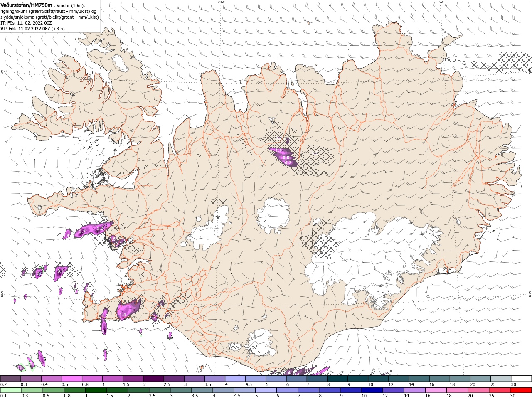Click the purple snowfall patch over Reykjanes
The image size is (532, 399).
(128, 310)
